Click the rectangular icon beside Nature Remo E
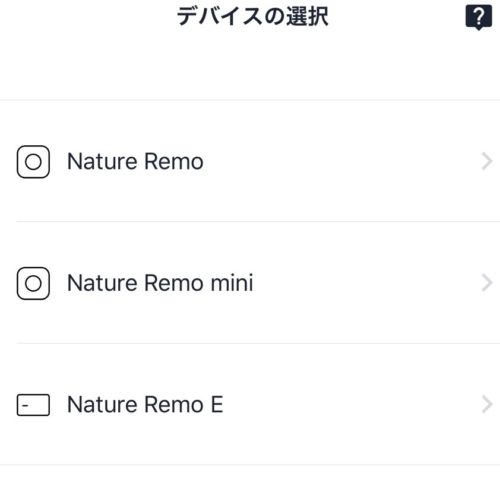Screen dimensions: 500x477 coord(33,405)
